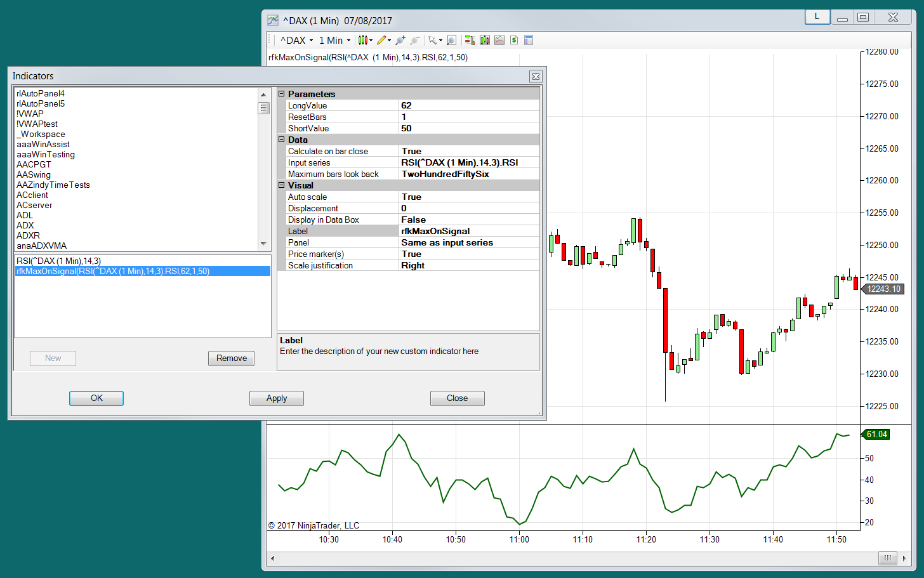Screen dimensions: 924x578
Task: Open the chart style candlestick icon
Action: (363, 40)
